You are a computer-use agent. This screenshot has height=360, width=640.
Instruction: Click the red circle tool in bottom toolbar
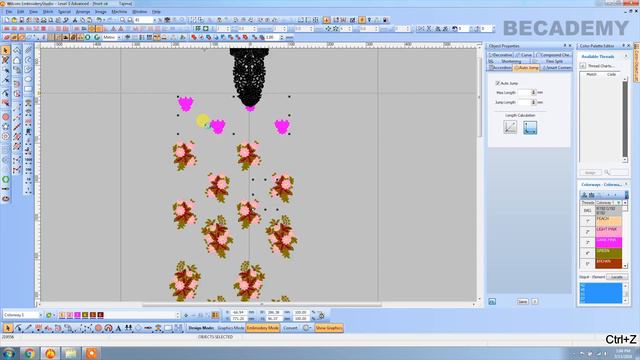point(98,328)
